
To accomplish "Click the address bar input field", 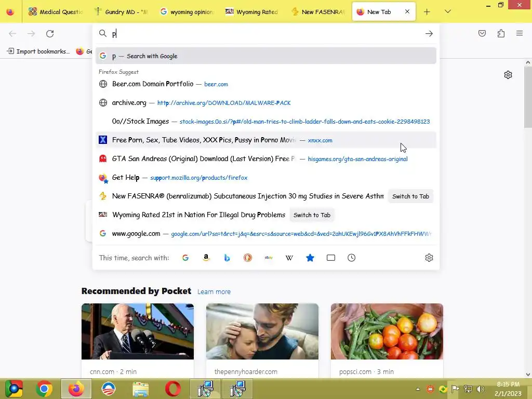I will pyautogui.click(x=267, y=34).
